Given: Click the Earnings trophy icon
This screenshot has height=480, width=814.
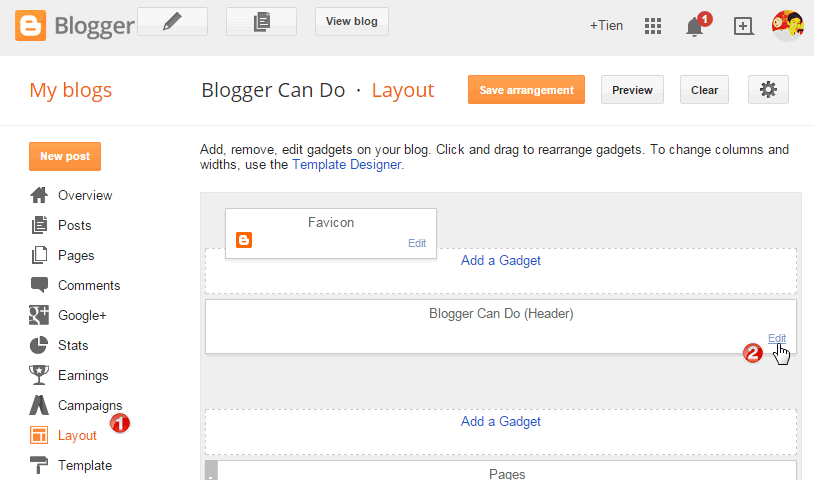Looking at the screenshot, I should (39, 375).
